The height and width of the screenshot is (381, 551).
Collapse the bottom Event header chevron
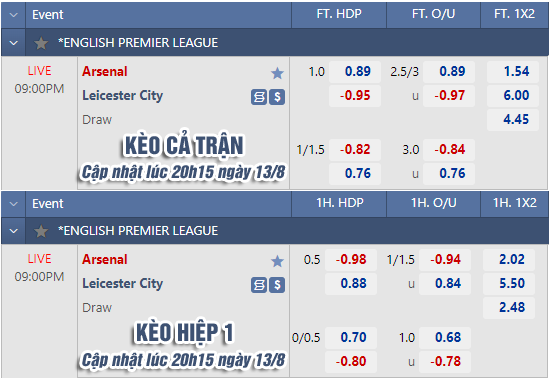tap(13, 204)
